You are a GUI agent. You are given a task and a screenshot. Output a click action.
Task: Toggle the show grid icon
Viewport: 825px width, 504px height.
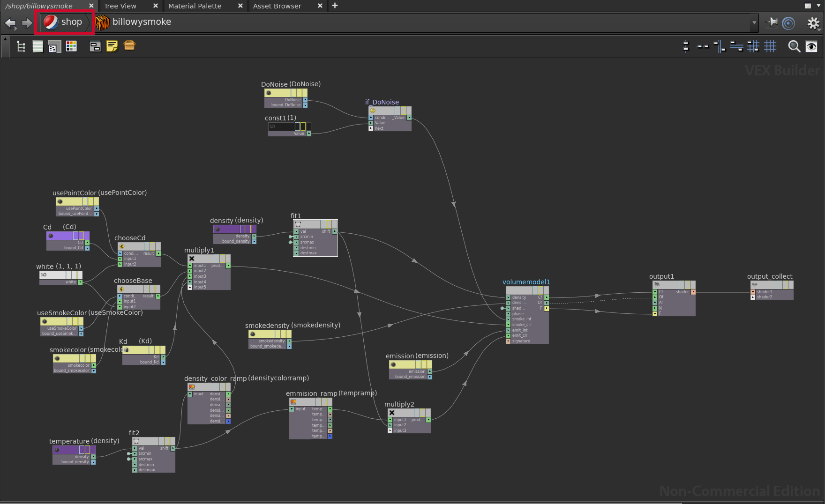pyautogui.click(x=770, y=46)
